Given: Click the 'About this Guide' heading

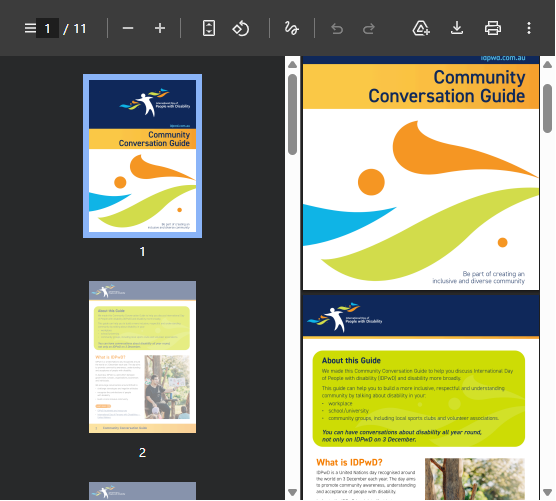Looking at the screenshot, I should coord(351,361).
